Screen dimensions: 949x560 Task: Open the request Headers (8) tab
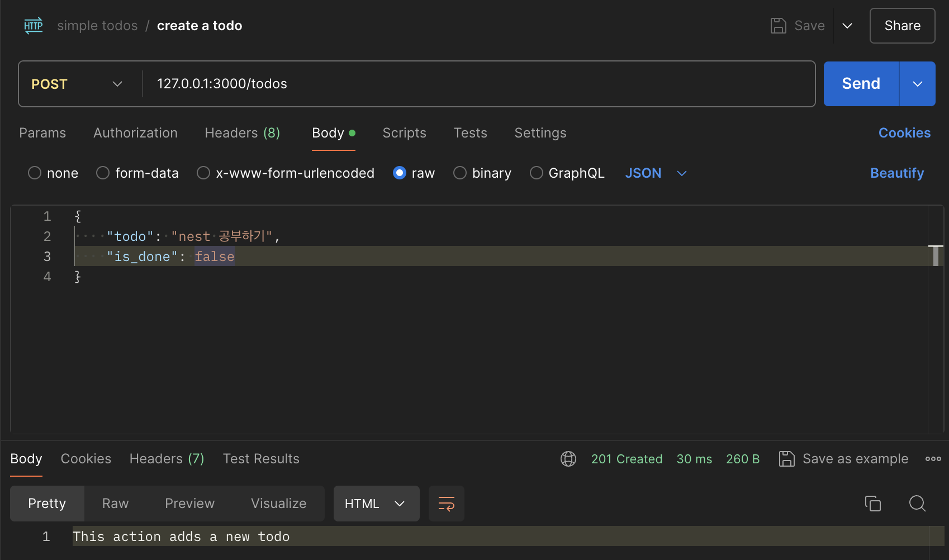243,133
